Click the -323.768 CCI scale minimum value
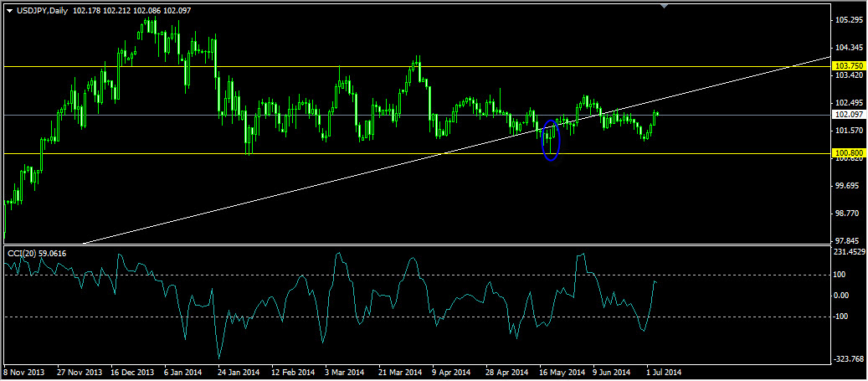 [x=849, y=358]
